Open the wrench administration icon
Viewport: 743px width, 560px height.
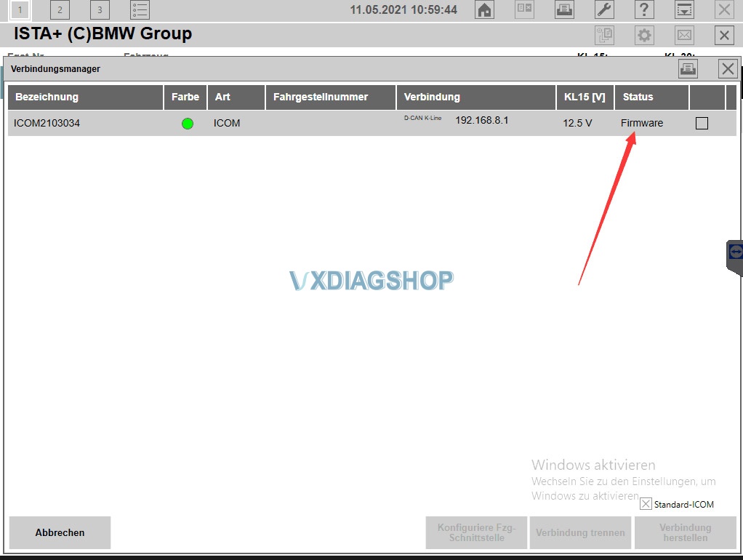[x=605, y=10]
